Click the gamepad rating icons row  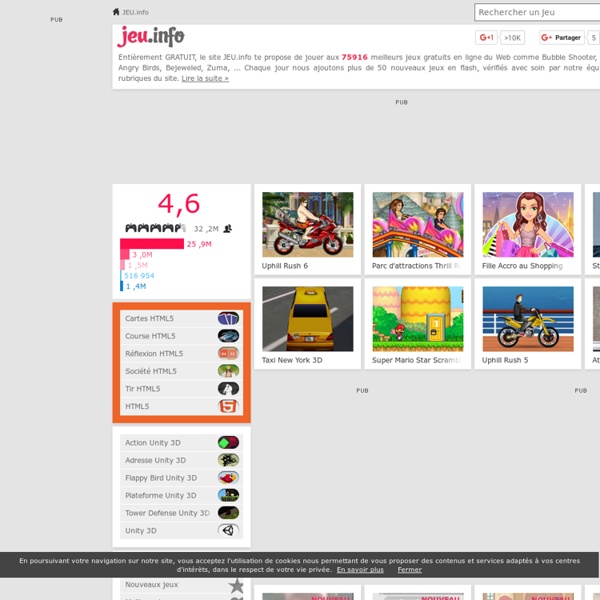pos(155,228)
